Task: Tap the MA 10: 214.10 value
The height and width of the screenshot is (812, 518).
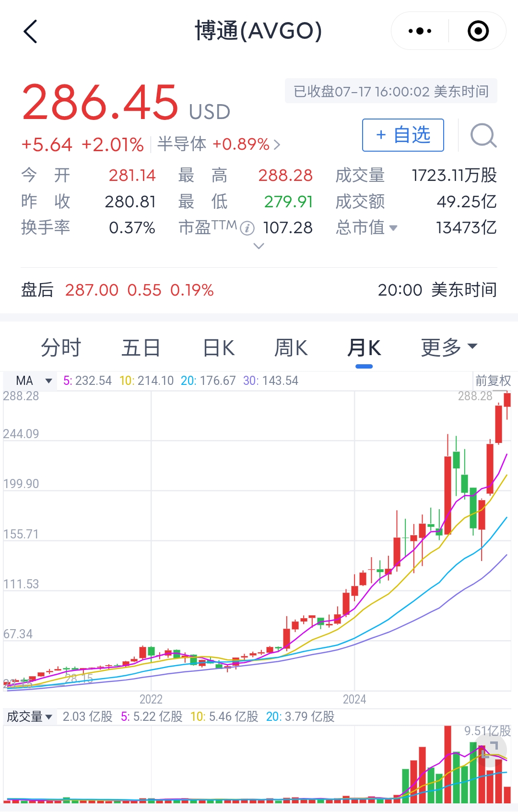Action: coord(146,381)
